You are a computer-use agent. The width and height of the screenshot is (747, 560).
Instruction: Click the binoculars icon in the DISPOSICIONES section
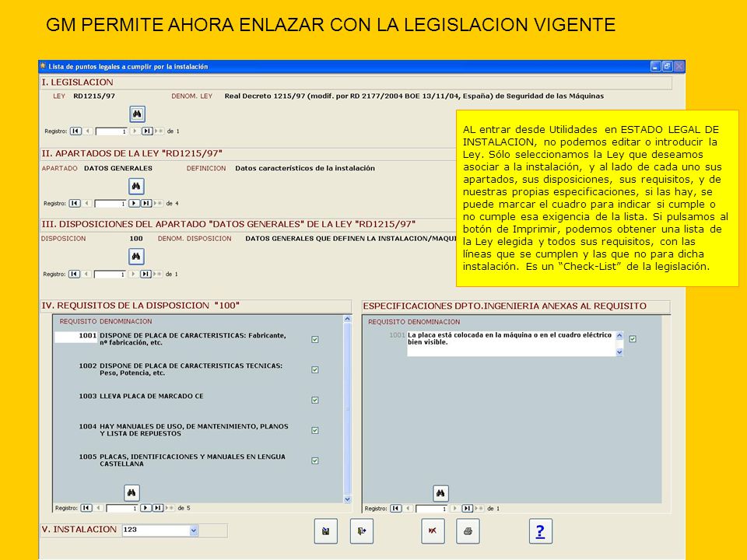(136, 256)
